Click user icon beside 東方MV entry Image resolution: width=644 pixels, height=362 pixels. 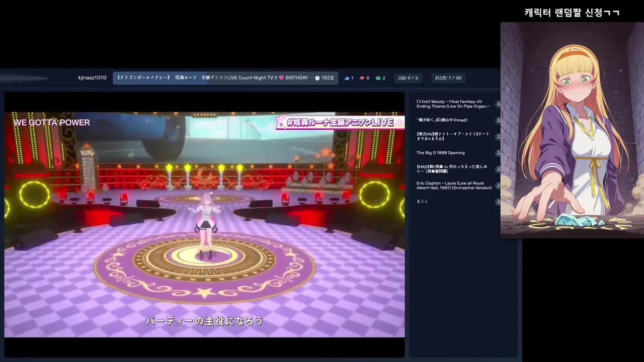[x=498, y=136]
